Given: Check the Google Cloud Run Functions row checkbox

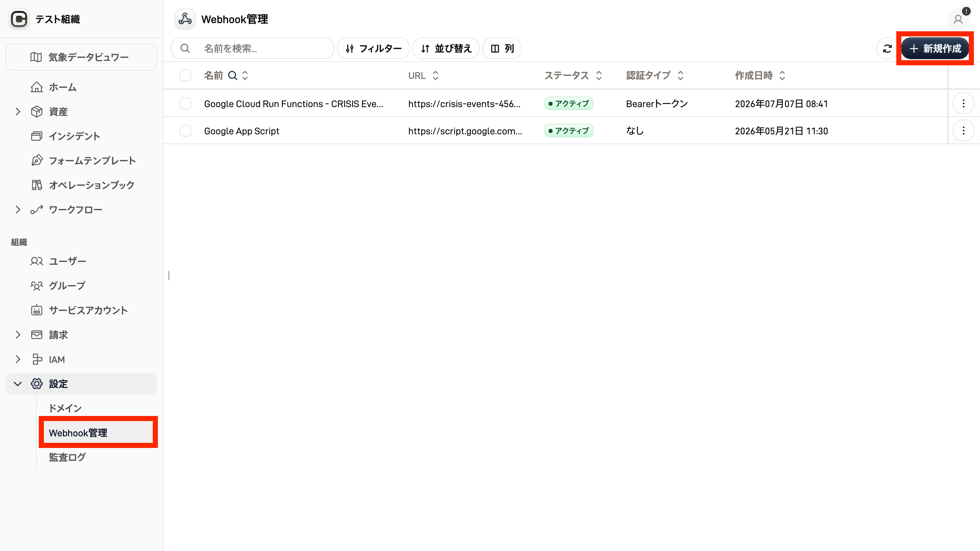Looking at the screenshot, I should pos(185,103).
